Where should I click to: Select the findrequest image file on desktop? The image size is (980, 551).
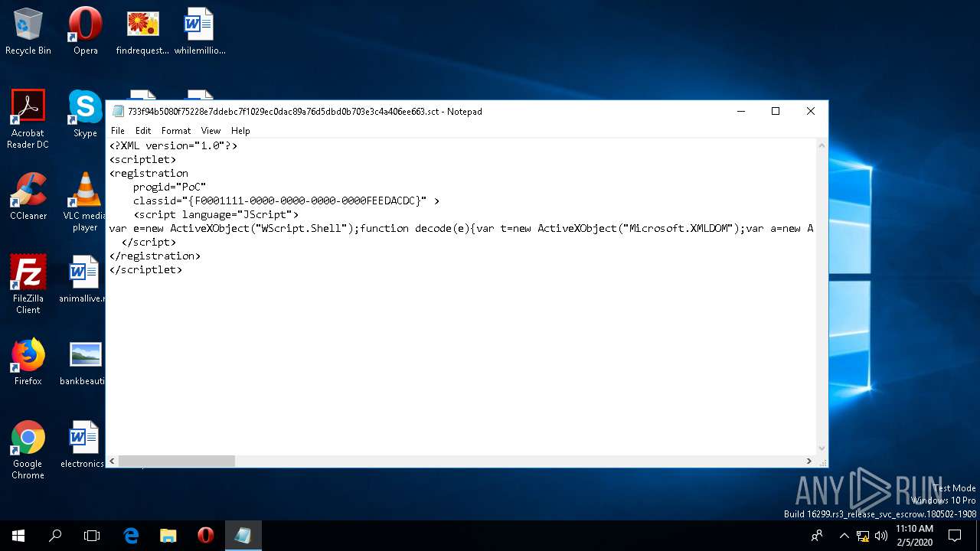[x=142, y=31]
